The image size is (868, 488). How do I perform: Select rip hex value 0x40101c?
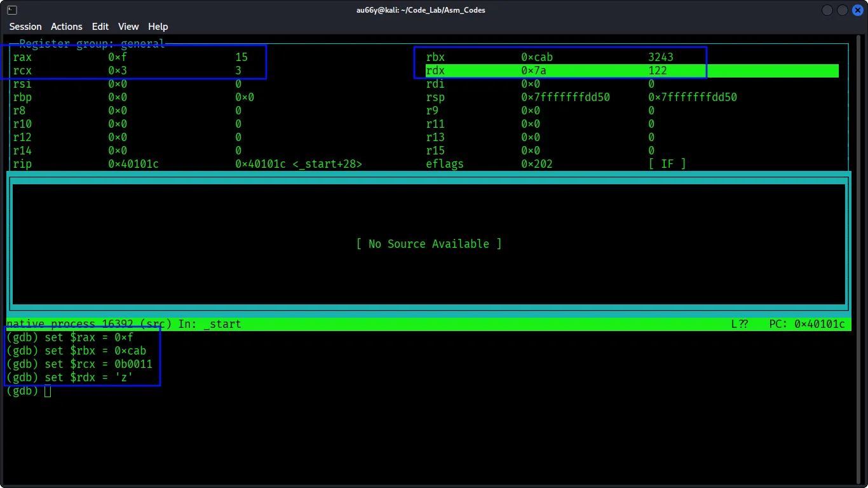pos(133,164)
